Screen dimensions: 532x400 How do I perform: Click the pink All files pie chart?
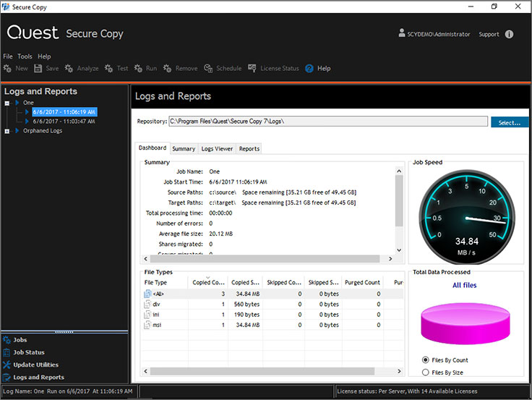point(465,323)
